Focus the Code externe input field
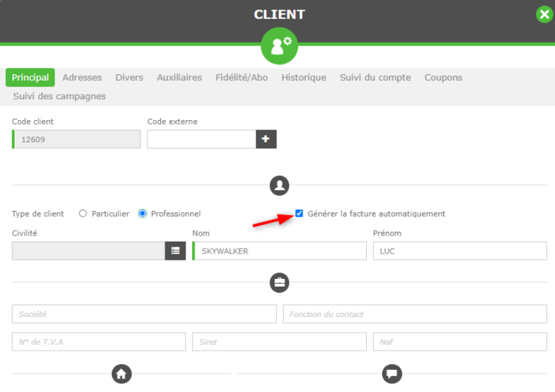The image size is (555, 392). click(202, 139)
